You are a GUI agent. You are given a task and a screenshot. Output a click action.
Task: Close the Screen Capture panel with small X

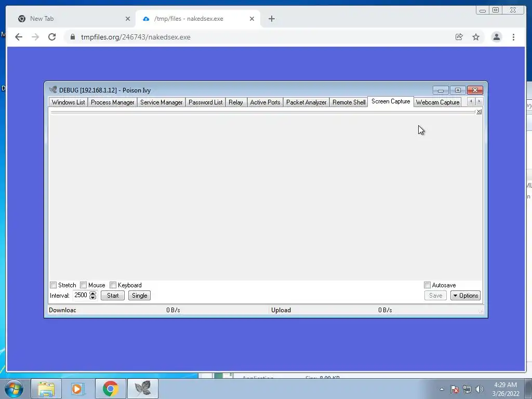[x=478, y=112]
